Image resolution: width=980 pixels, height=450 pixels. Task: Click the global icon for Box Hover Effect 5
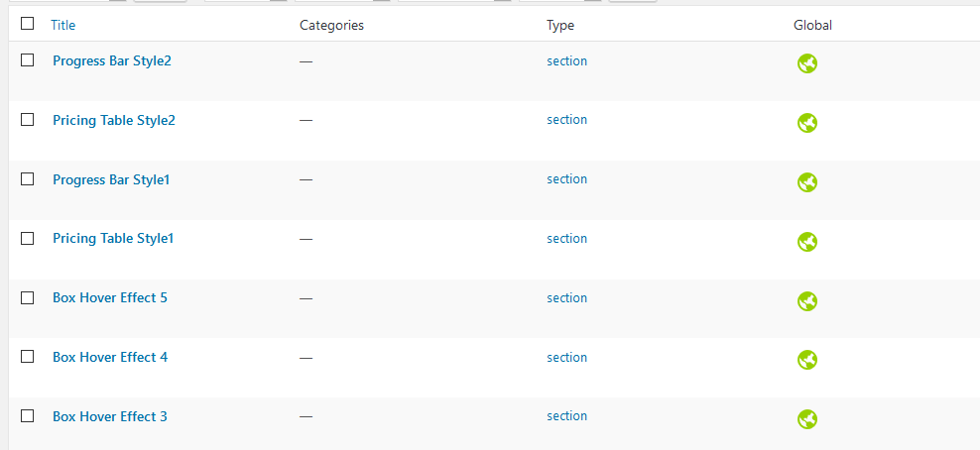(806, 301)
